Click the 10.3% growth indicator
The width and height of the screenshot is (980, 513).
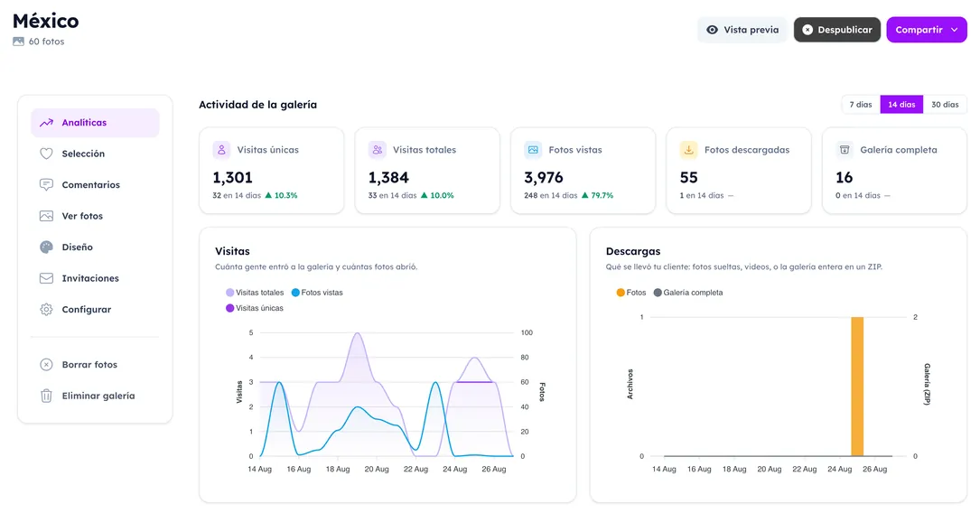point(281,196)
